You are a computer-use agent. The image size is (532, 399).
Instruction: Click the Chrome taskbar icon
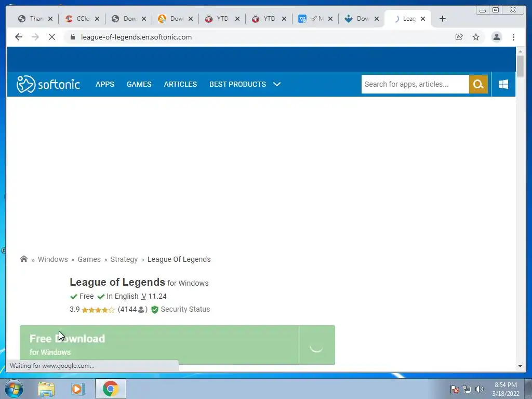tap(111, 389)
